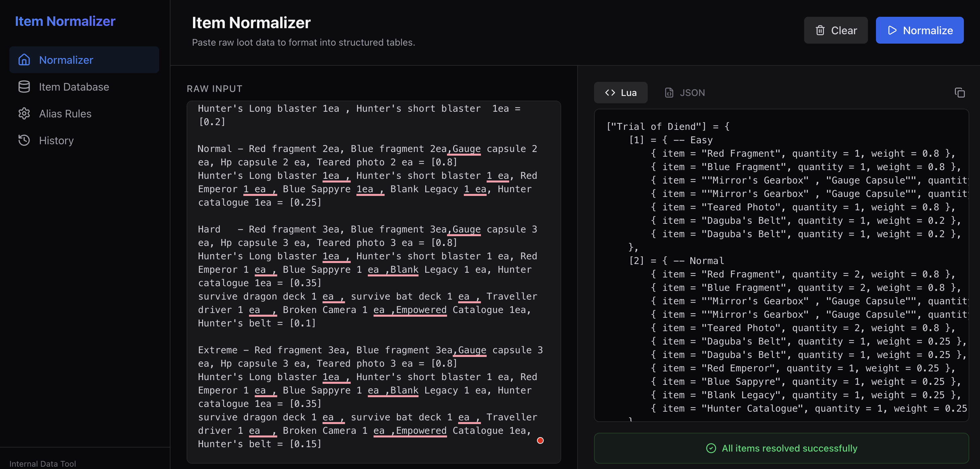The image size is (980, 469).
Task: Open the Alias Rules page
Action: tap(65, 113)
